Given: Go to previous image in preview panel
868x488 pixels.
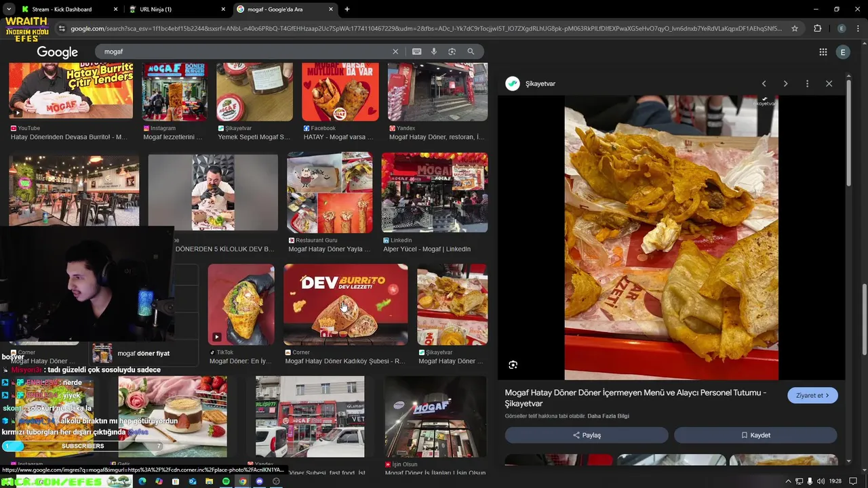Looking at the screenshot, I should click(764, 83).
